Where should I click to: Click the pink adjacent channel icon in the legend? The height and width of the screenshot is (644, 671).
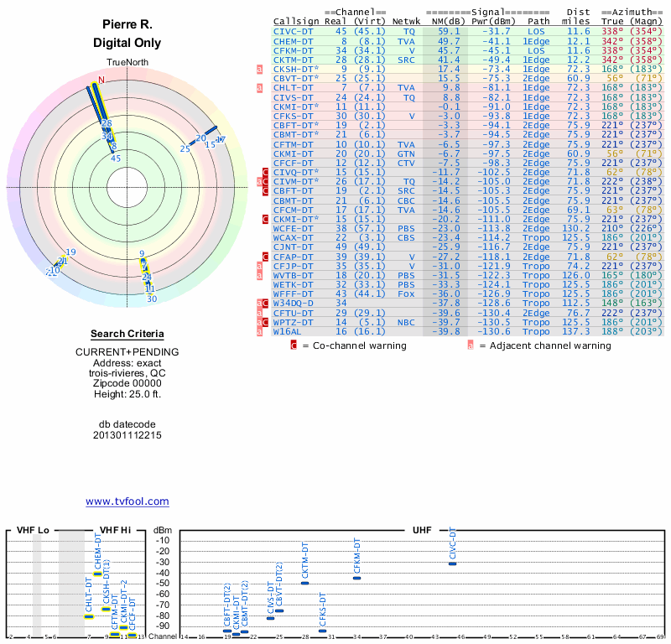tap(471, 345)
